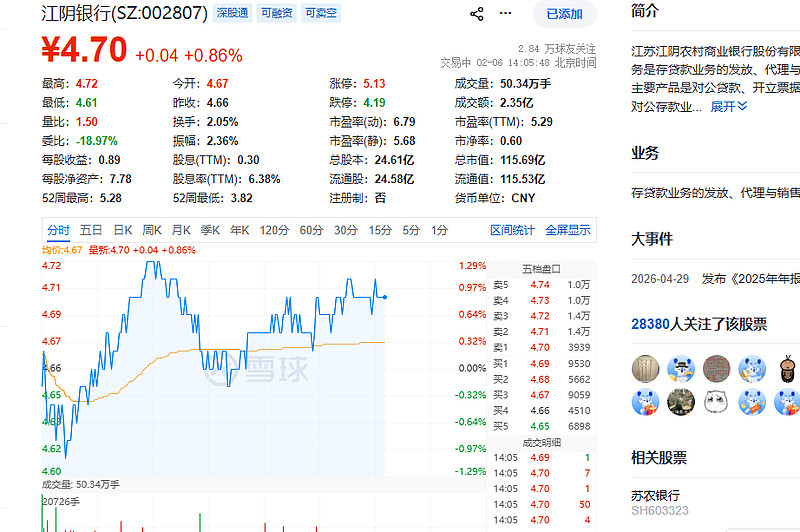800x532 pixels.
Task: Click the 买4 row priced 4.66
Action: (541, 411)
